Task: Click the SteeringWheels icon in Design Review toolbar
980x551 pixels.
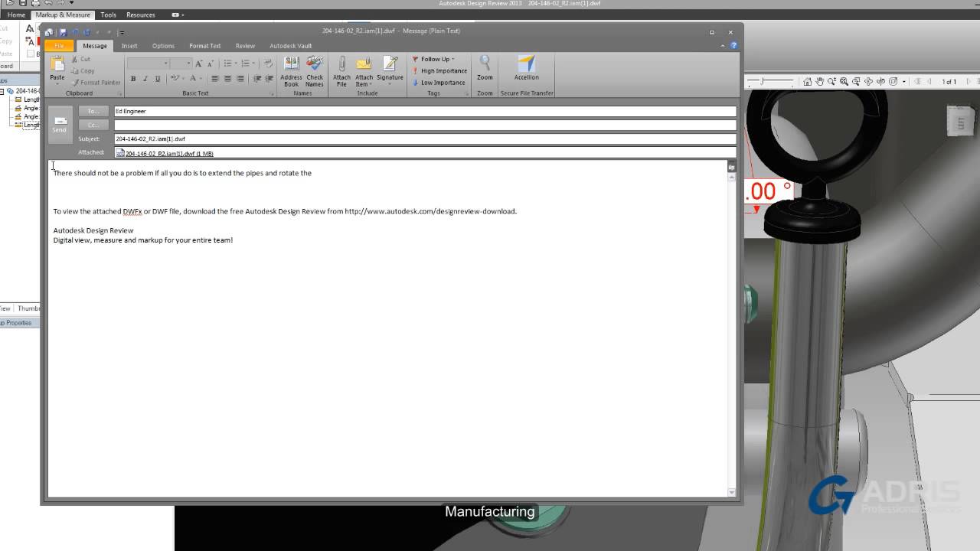Action: pos(893,81)
